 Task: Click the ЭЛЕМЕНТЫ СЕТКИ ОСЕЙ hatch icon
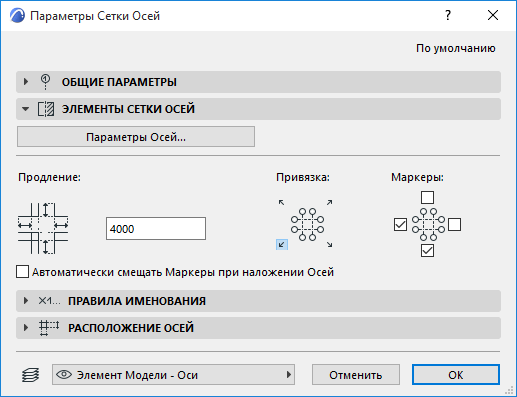click(x=46, y=109)
